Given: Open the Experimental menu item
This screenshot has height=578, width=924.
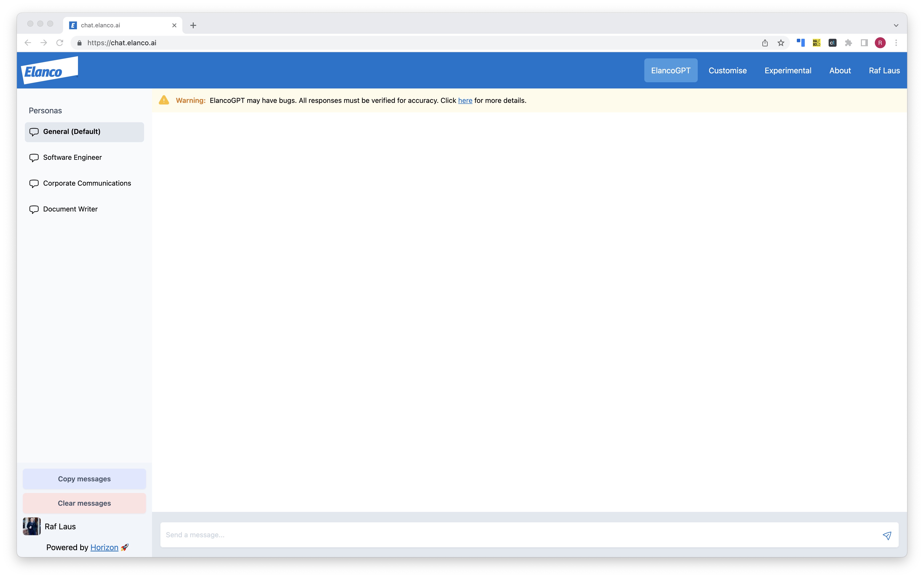Looking at the screenshot, I should point(788,70).
